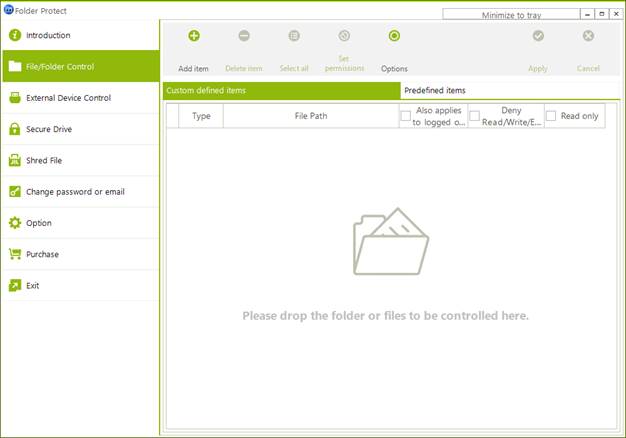The image size is (626, 438).
Task: Click the Set permissions label
Action: pyautogui.click(x=344, y=64)
